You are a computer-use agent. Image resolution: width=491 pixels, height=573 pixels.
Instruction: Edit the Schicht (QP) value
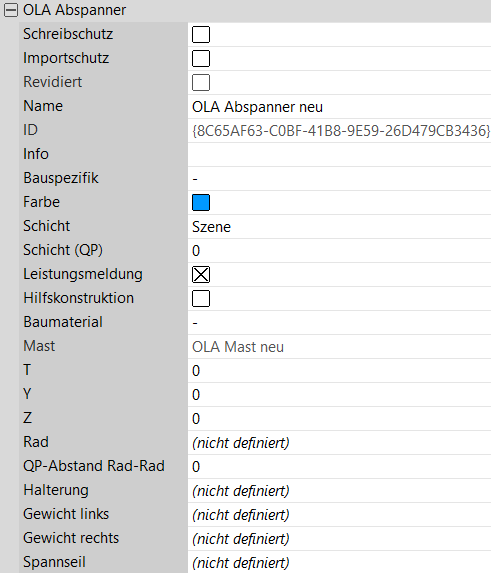pyautogui.click(x=339, y=251)
